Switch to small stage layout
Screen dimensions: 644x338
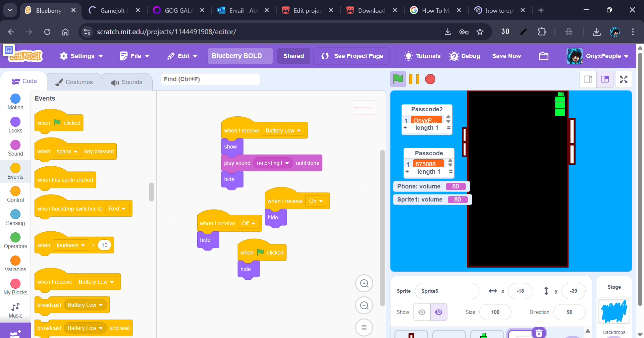588,79
